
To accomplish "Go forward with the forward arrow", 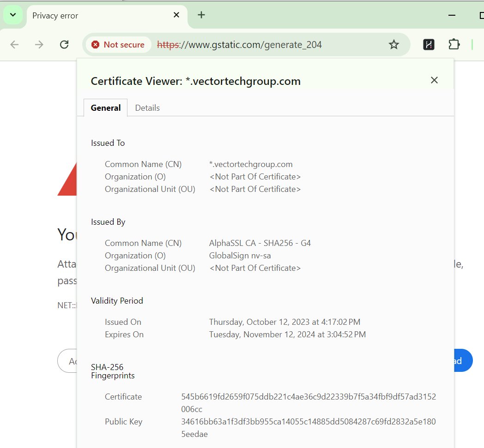I will [x=39, y=45].
